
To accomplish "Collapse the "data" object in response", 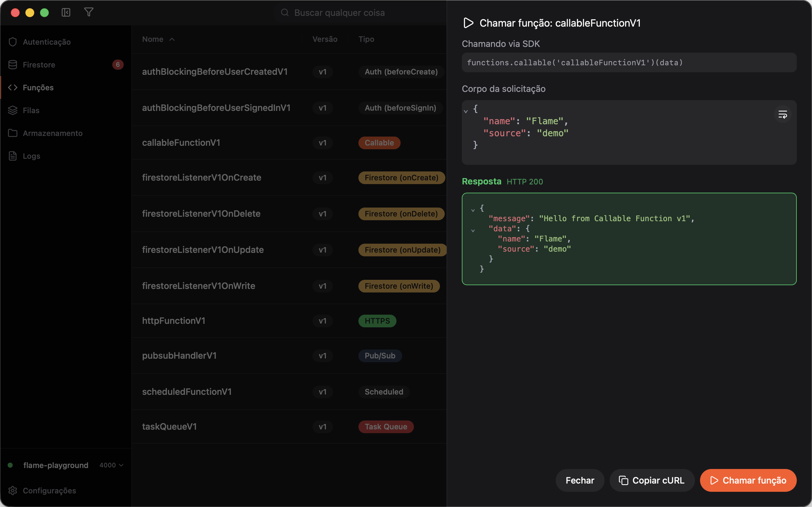I will [473, 231].
